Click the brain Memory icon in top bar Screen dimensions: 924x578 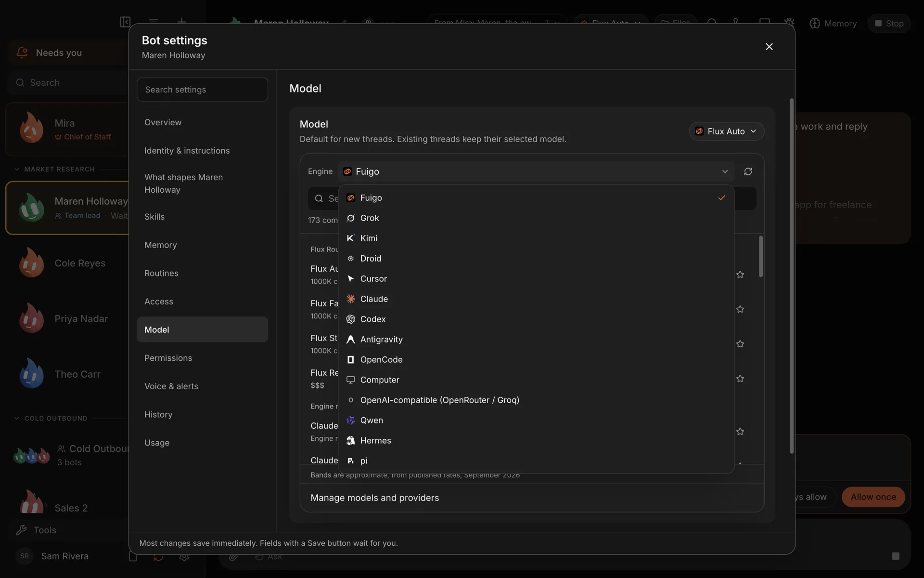click(815, 23)
